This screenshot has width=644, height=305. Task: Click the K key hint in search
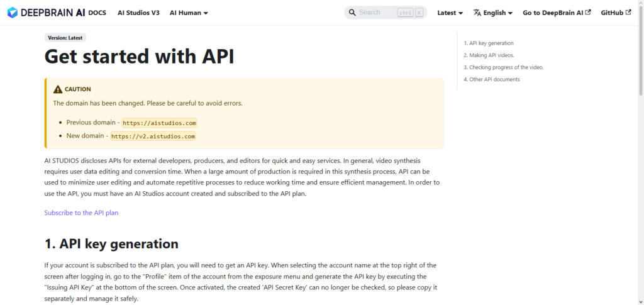(x=419, y=13)
